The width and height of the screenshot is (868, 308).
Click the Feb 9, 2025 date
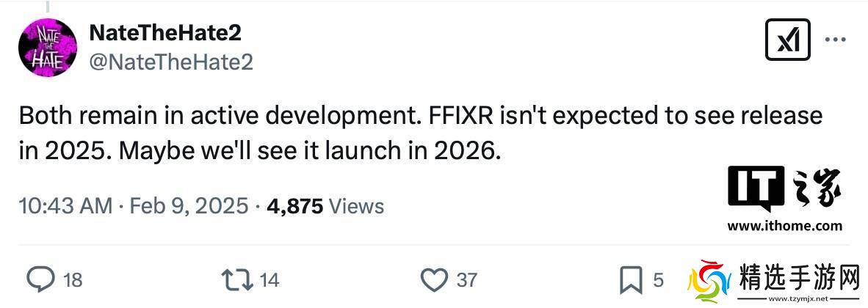click(x=189, y=206)
